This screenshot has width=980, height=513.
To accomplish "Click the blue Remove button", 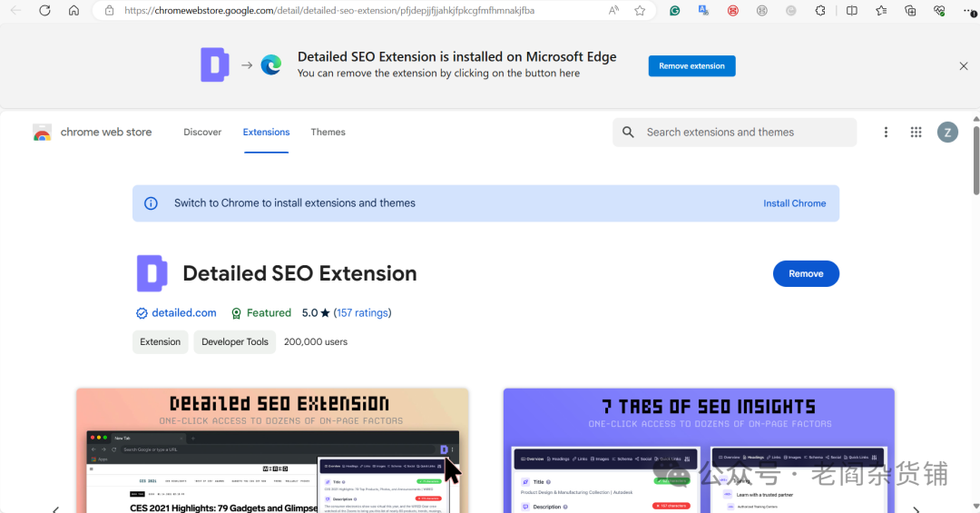I will tap(806, 273).
